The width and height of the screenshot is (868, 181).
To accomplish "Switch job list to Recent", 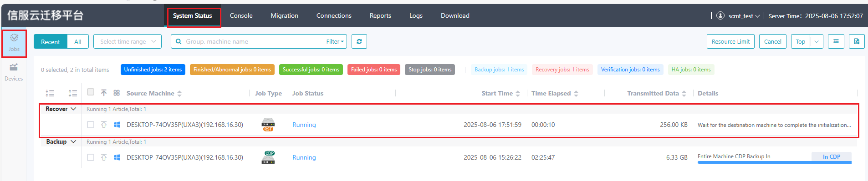I will click(51, 41).
